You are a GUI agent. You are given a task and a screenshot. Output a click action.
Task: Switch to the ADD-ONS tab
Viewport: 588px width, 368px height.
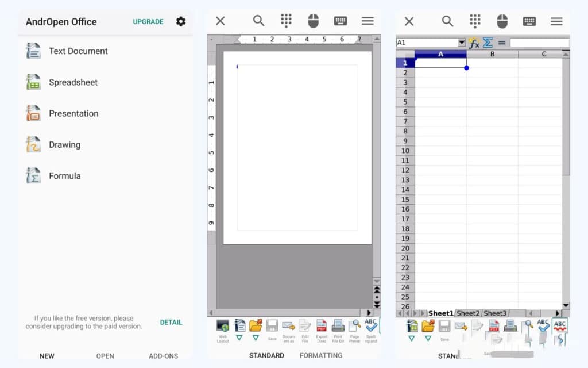pyautogui.click(x=164, y=356)
